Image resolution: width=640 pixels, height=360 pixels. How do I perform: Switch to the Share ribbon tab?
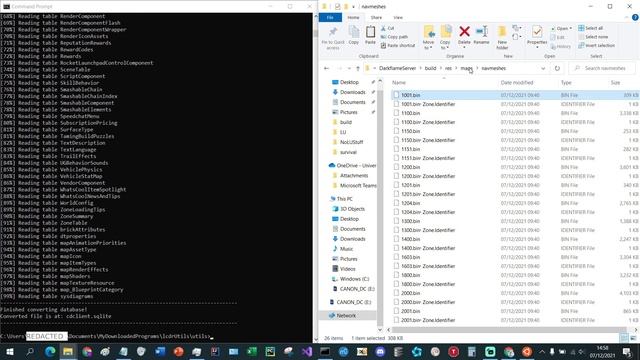coord(376,18)
